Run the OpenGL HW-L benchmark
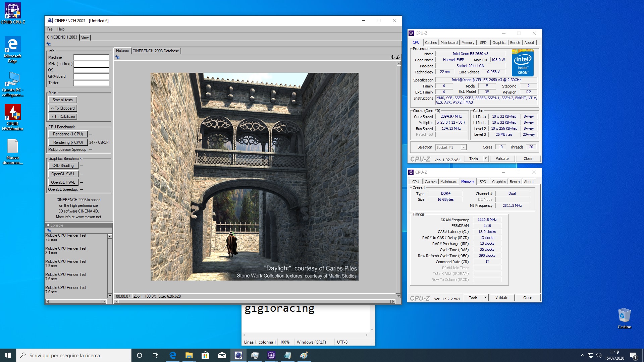The image size is (644, 362). click(x=63, y=182)
